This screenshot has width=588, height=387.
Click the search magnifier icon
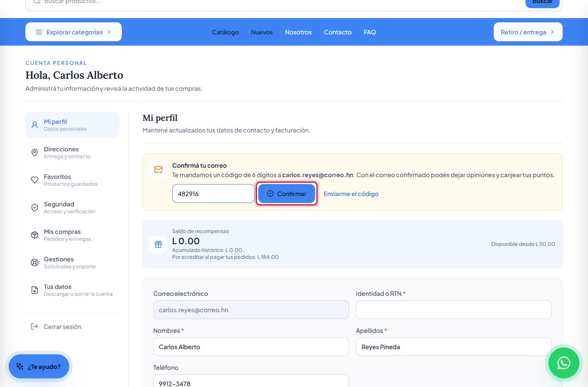pos(37,2)
